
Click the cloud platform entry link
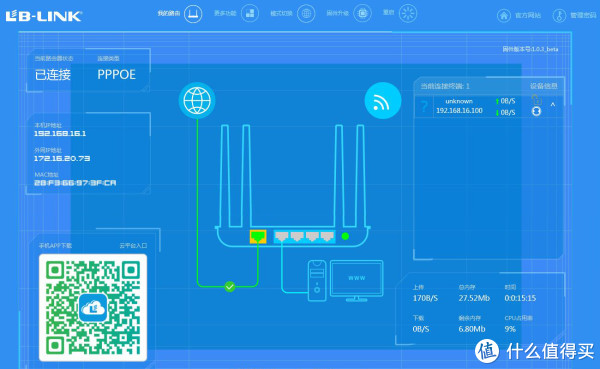(133, 245)
